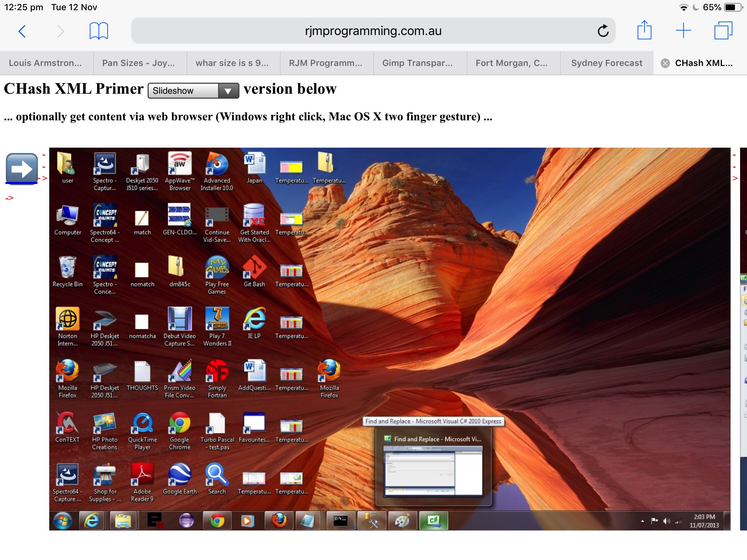Viewport: 747px width, 560px height.
Task: Switch to the whar size is s 9... tab
Action: [x=233, y=63]
